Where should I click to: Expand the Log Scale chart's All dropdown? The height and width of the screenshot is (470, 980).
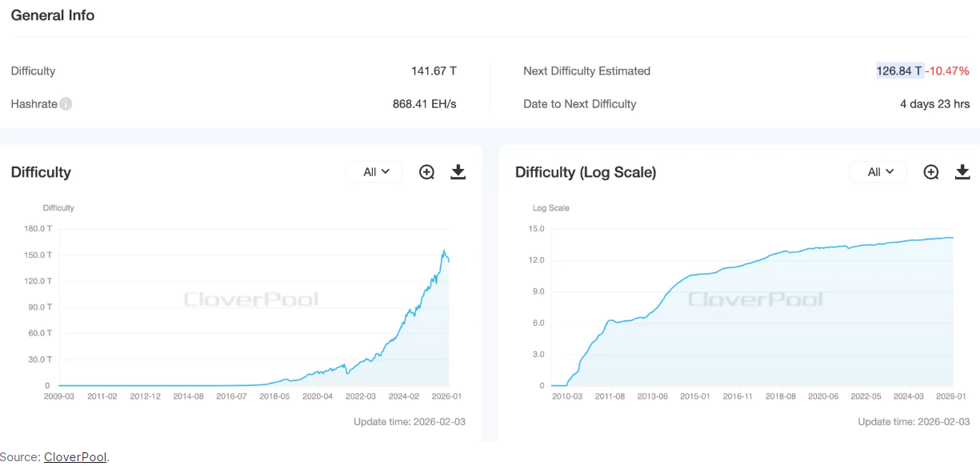880,172
